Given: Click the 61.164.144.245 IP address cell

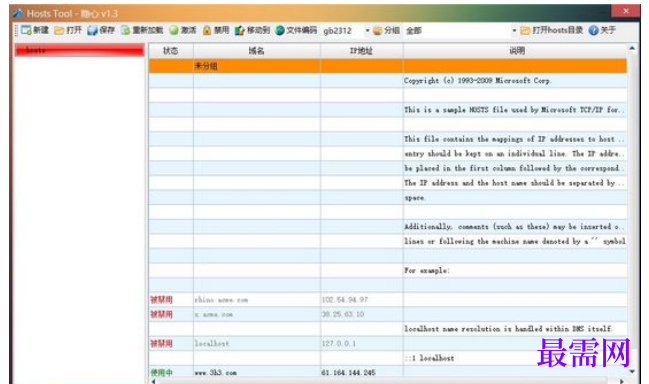Looking at the screenshot, I should (x=361, y=372).
